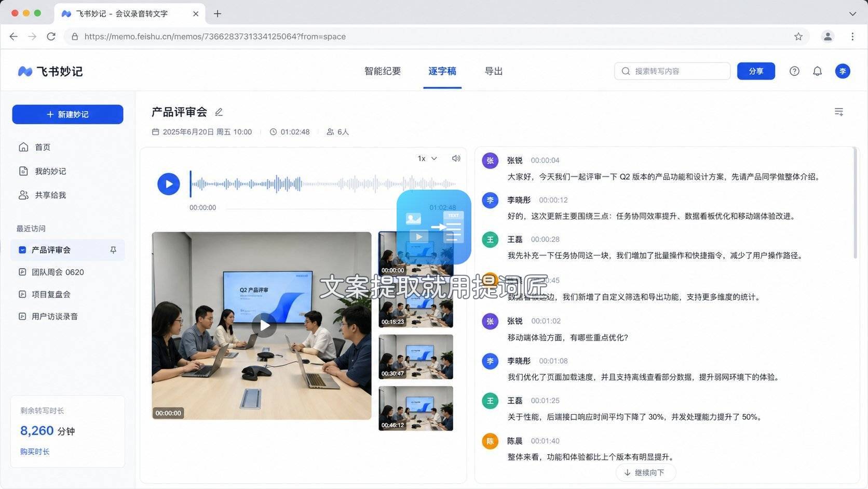This screenshot has height=489, width=868.
Task: Close the 飞书妙记 browser tab
Action: pyautogui.click(x=196, y=14)
